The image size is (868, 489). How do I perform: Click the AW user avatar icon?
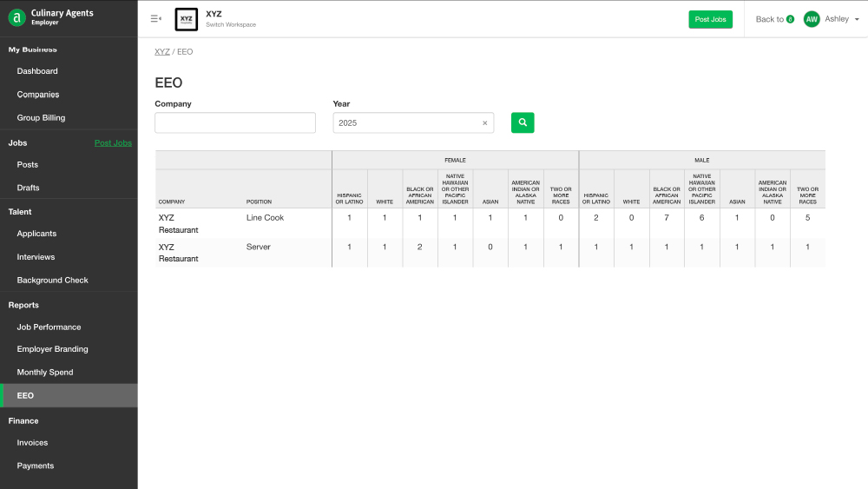[x=812, y=19]
